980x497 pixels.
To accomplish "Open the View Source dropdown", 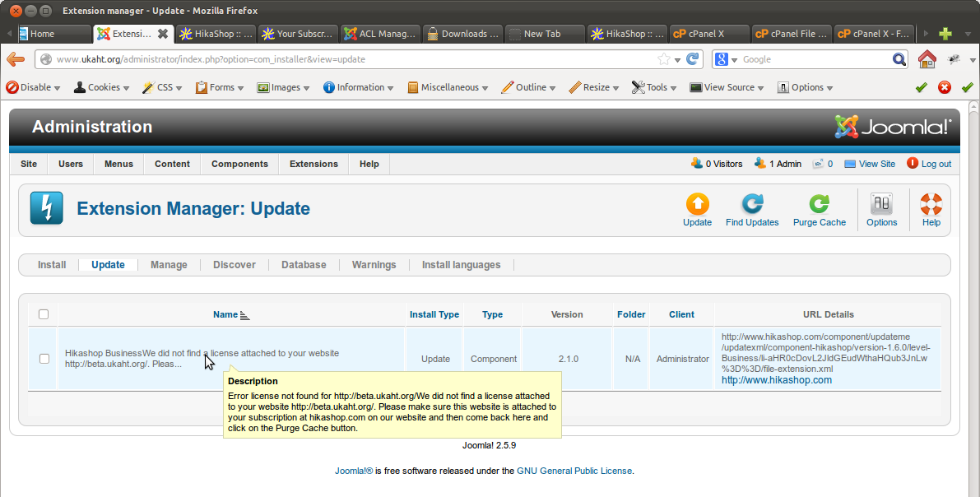I will [x=727, y=87].
